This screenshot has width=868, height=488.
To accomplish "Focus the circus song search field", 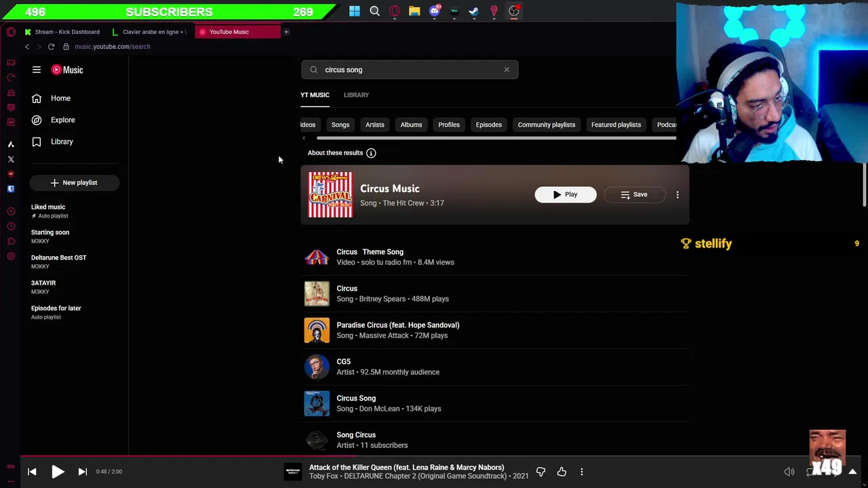I will point(410,70).
